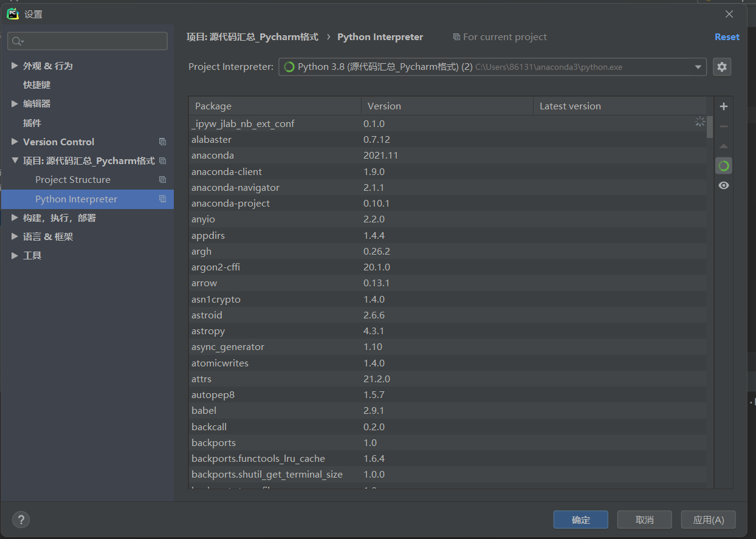The image size is (756, 539).
Task: Click the install package plus icon
Action: pos(723,106)
